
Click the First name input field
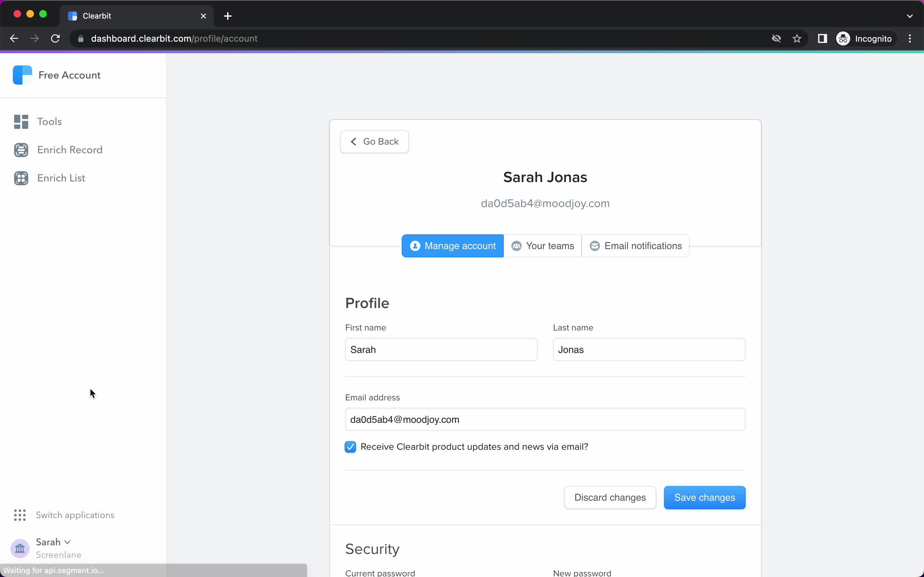[441, 350]
